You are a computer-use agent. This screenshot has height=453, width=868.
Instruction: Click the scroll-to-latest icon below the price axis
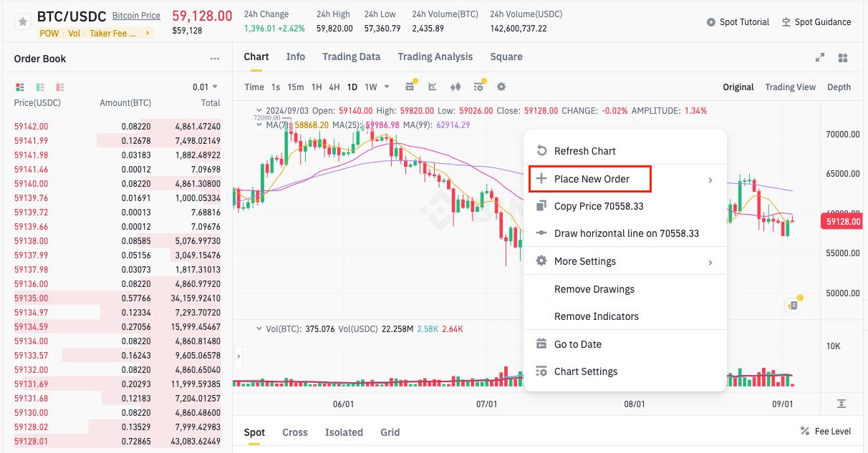(842, 404)
